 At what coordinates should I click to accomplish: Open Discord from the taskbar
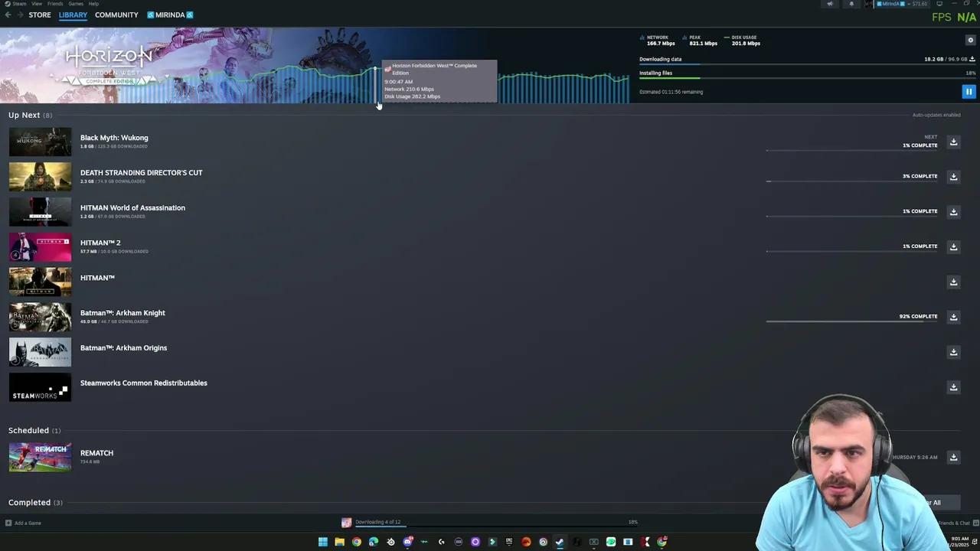408,542
